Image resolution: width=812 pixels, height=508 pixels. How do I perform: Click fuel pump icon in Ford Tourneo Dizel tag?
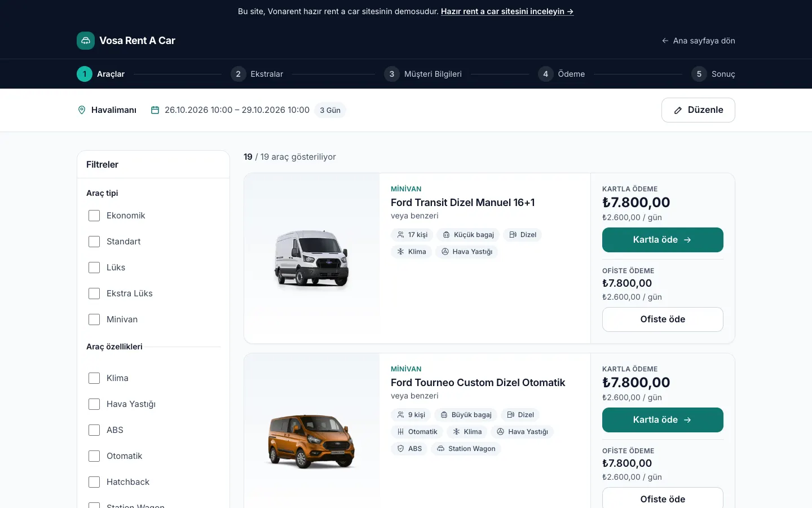[510, 415]
